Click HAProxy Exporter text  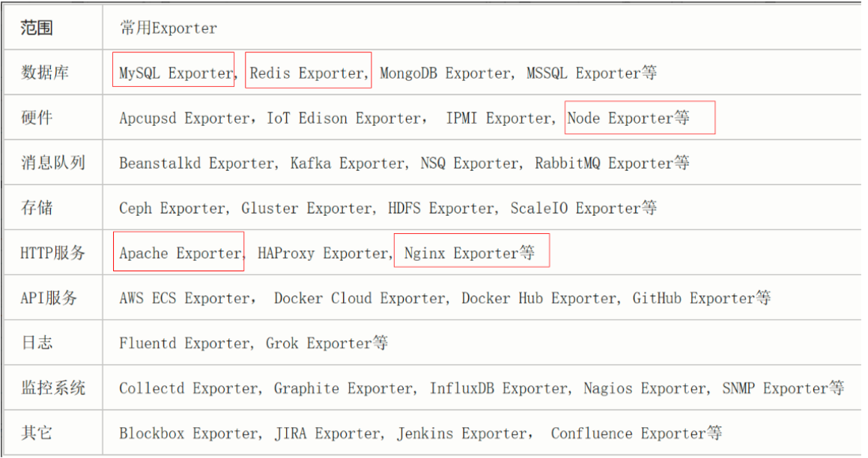pos(324,253)
